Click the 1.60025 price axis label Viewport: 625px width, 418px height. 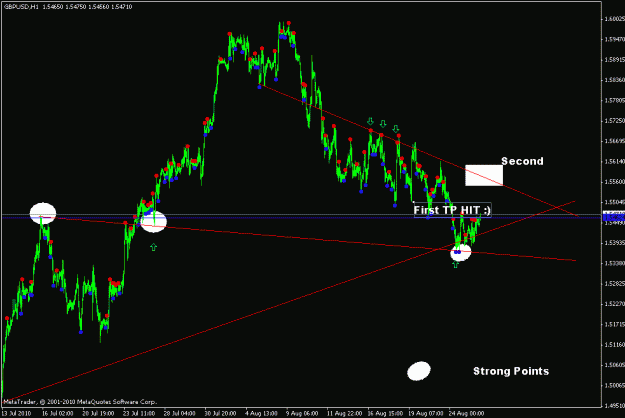[x=614, y=19]
